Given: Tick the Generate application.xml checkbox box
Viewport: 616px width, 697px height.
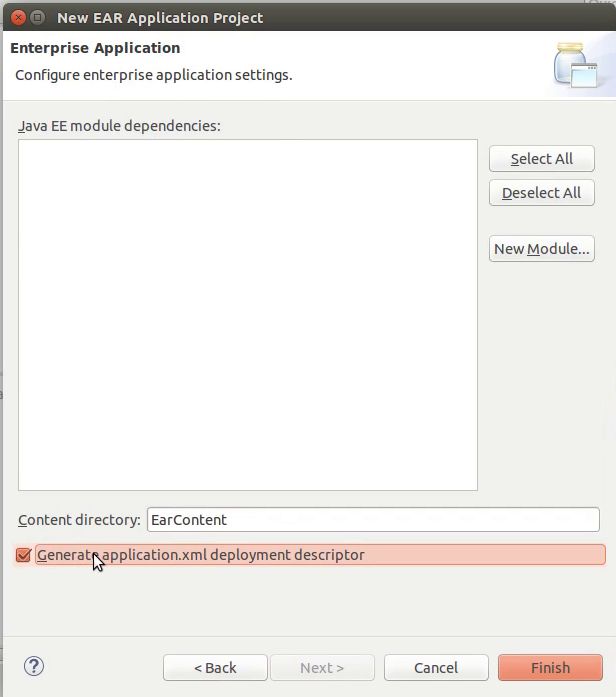Looking at the screenshot, I should click(24, 555).
